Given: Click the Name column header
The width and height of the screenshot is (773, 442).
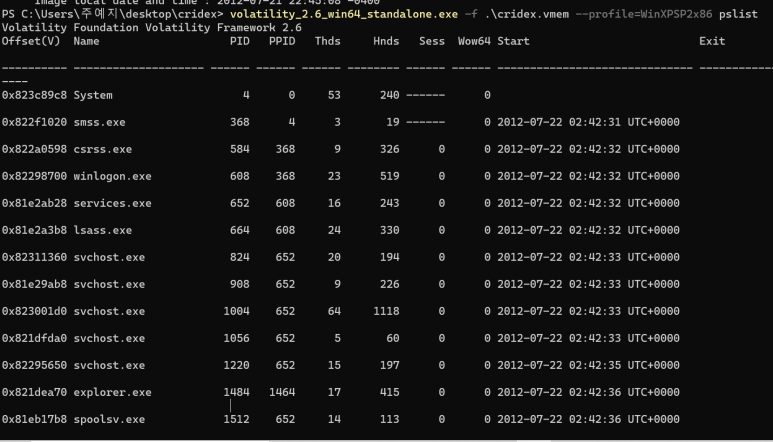Looking at the screenshot, I should [86, 41].
